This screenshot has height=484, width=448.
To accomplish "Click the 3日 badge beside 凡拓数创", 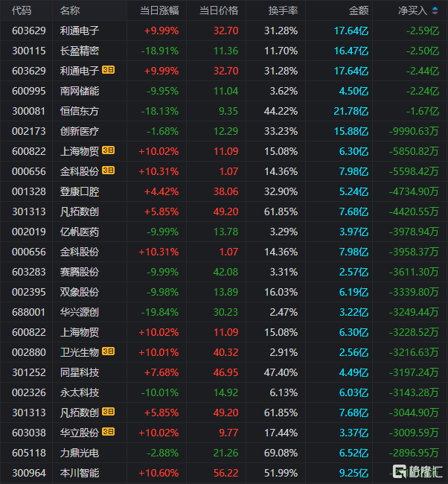I will pyautogui.click(x=109, y=412).
